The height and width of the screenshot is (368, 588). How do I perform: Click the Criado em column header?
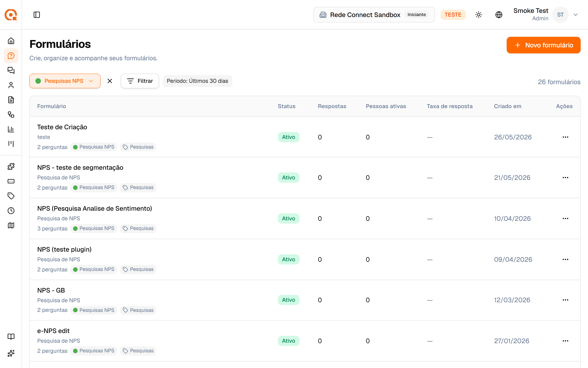tap(508, 106)
